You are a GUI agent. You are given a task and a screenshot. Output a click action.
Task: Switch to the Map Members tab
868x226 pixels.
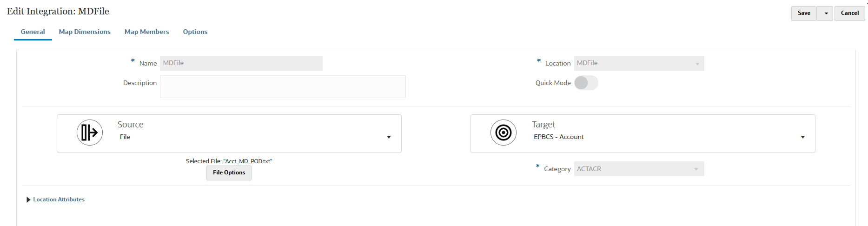146,32
